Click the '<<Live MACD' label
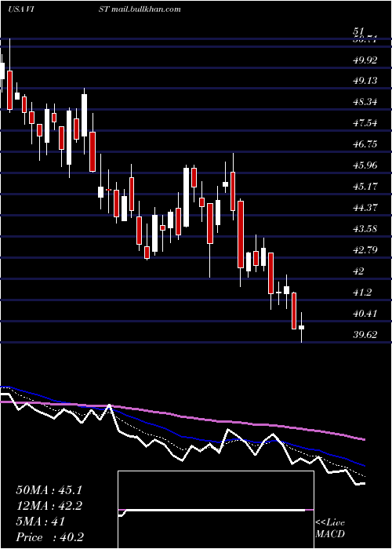The height and width of the screenshot is (549, 392). coord(330,528)
